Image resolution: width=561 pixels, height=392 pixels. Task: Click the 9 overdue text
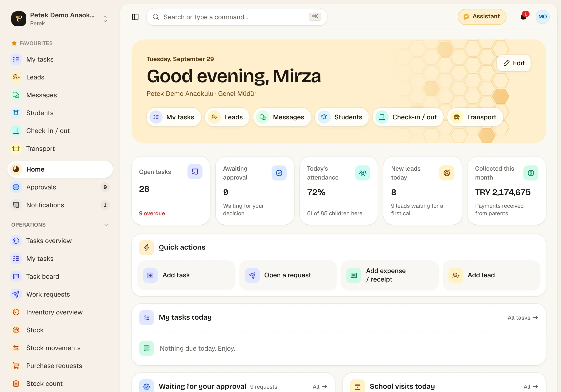pyautogui.click(x=152, y=213)
